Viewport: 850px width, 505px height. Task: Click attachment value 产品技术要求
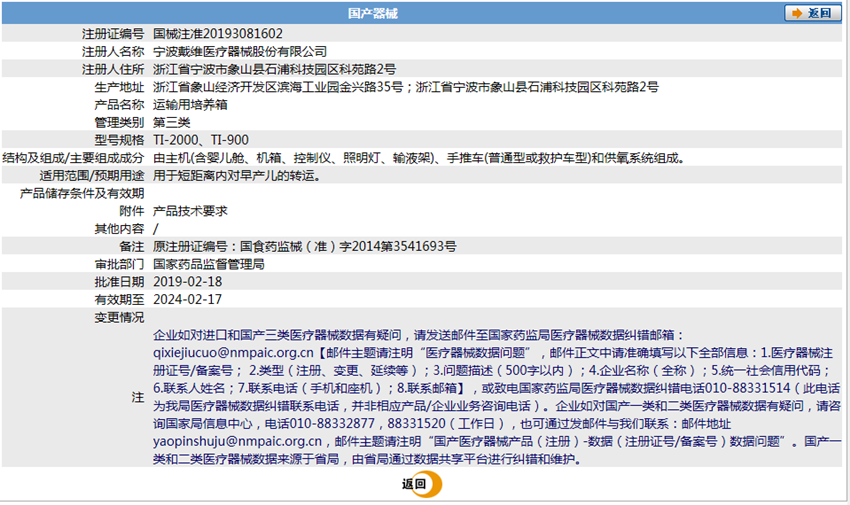click(190, 211)
